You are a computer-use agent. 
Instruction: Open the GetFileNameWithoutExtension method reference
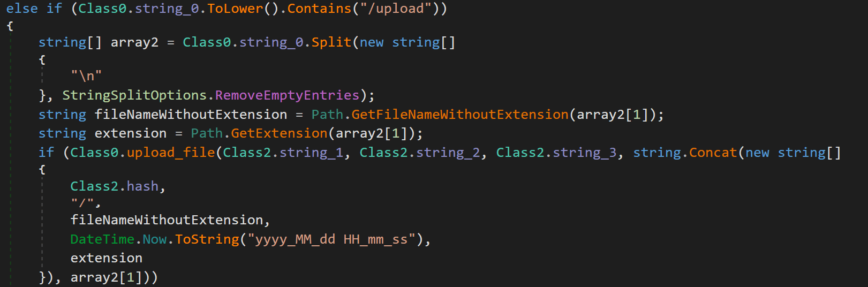tap(460, 115)
